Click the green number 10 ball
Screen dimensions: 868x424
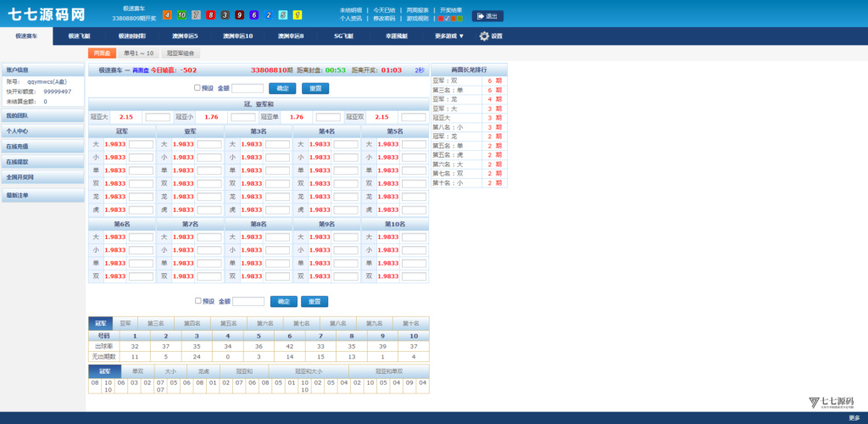(x=181, y=15)
